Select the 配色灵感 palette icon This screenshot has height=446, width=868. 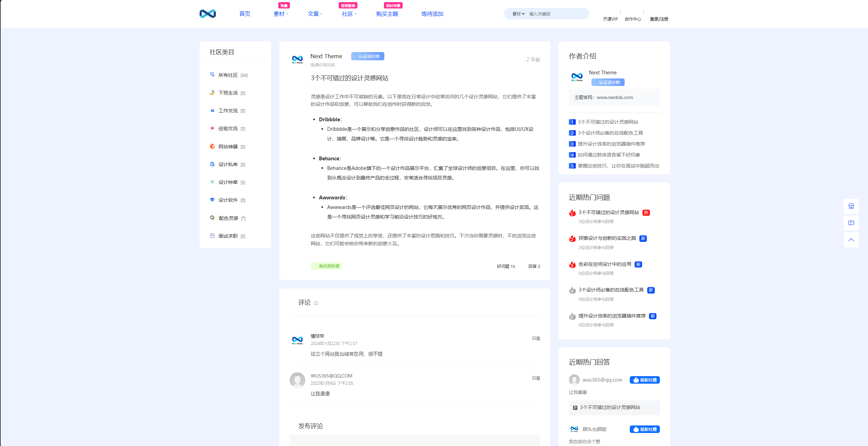212,218
